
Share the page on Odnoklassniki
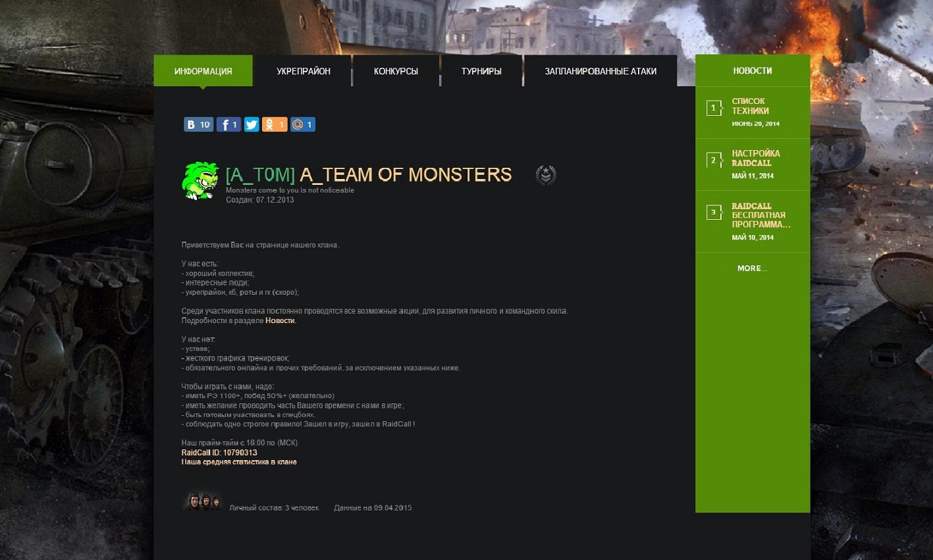[275, 124]
